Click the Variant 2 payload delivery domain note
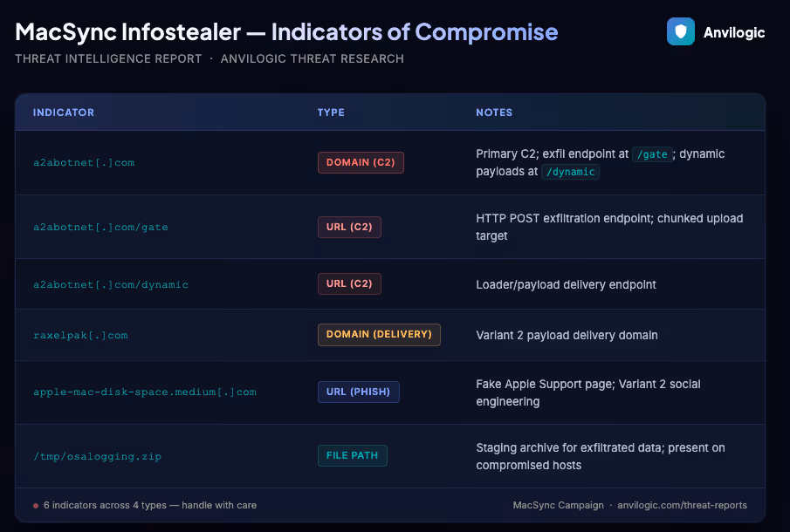790x532 pixels. pos(567,335)
